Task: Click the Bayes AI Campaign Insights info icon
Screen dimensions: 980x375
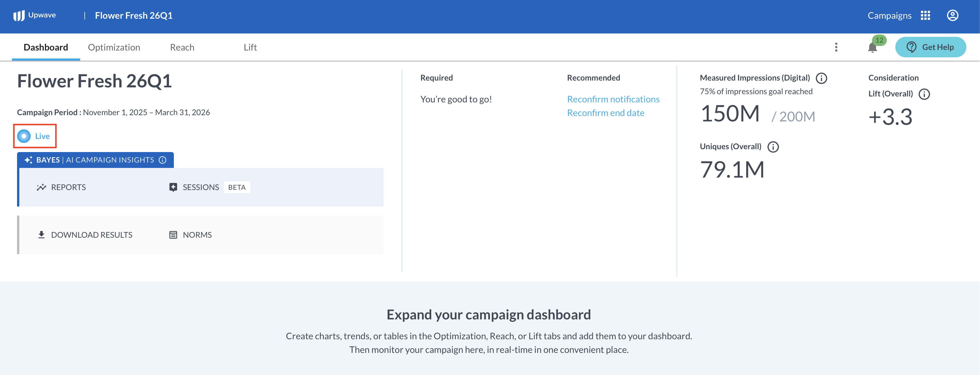Action: tap(162, 160)
